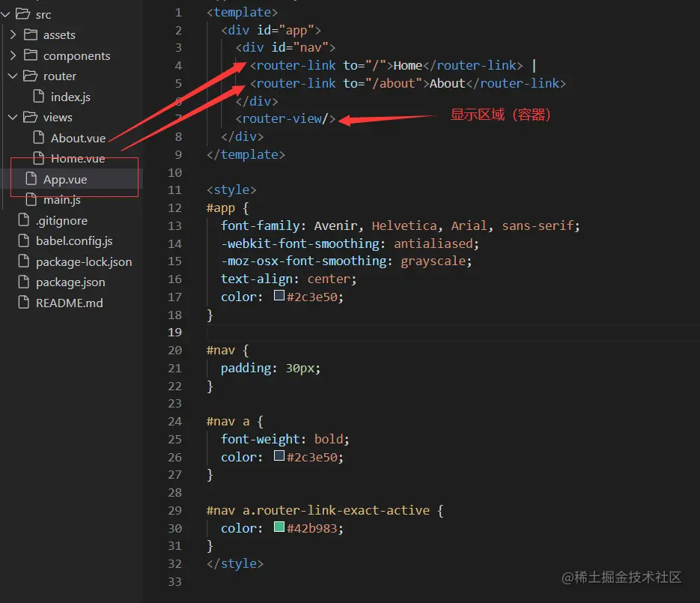This screenshot has height=603, width=700.
Task: Click the package.json file icon
Action: (24, 282)
